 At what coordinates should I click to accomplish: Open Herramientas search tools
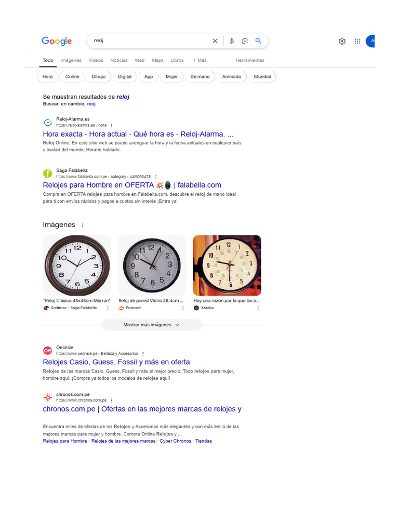tap(250, 60)
